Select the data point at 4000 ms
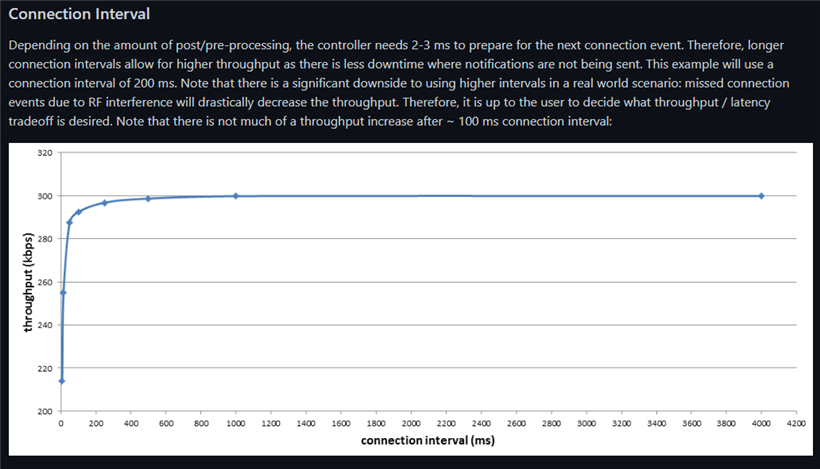Viewport: 820px width, 469px height. 761,196
